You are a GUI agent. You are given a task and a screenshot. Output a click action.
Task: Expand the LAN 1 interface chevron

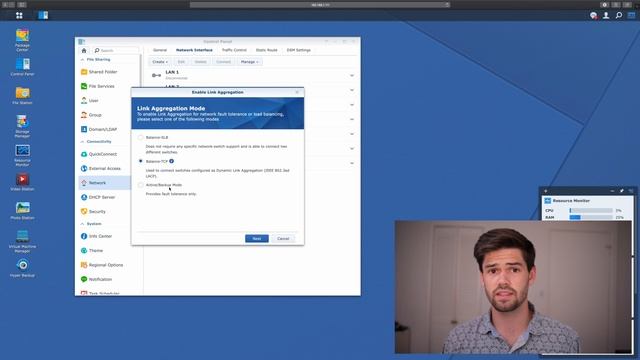tap(352, 76)
